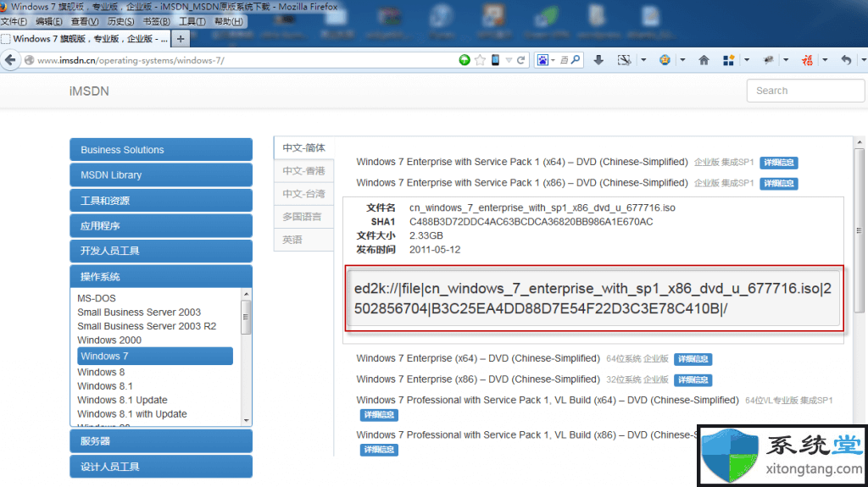Open the 历史(S) menu

point(120,21)
